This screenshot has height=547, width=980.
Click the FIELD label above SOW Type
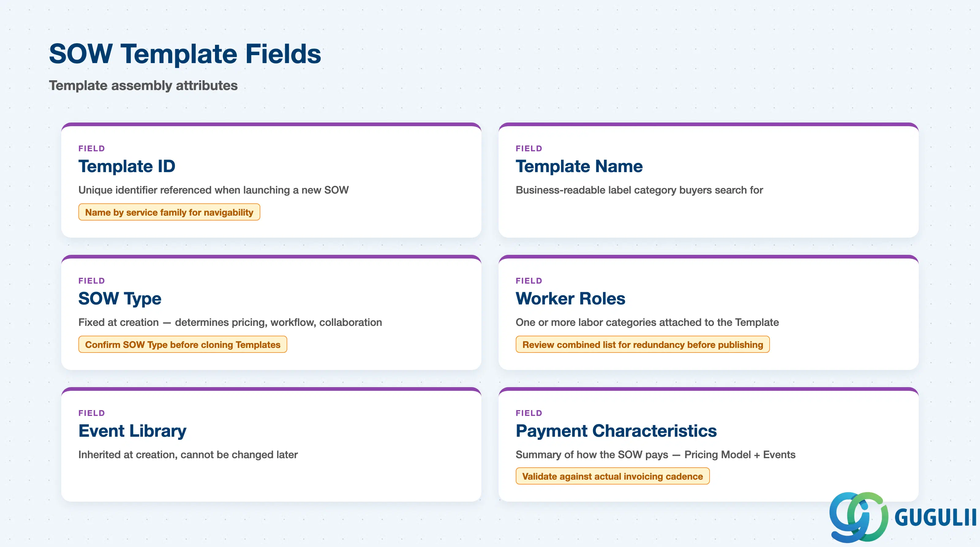click(x=92, y=281)
